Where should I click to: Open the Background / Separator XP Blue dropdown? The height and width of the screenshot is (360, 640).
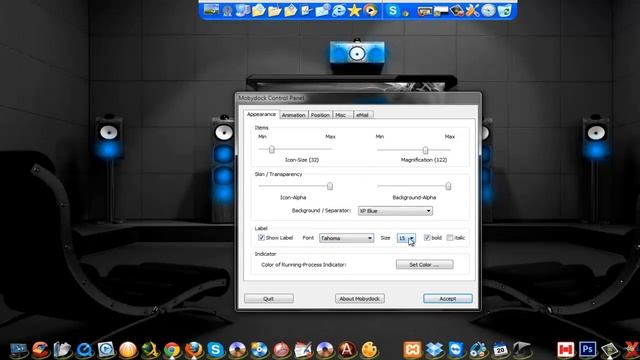click(395, 211)
